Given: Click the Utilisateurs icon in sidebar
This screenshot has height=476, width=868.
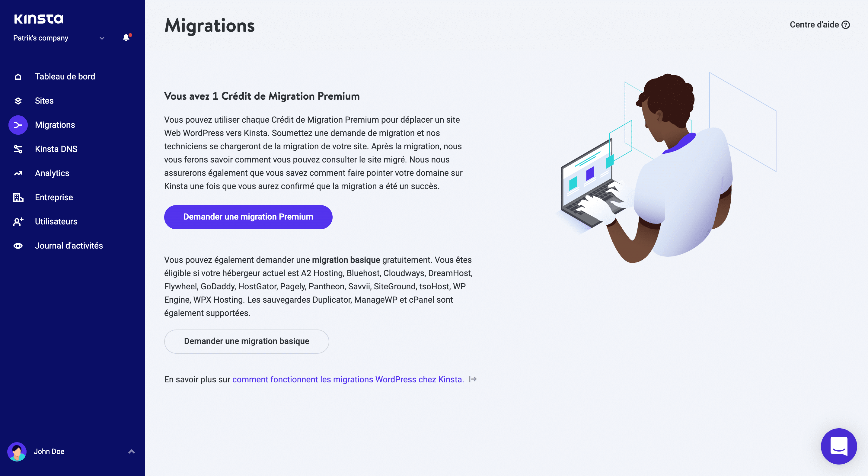Looking at the screenshot, I should coord(18,222).
